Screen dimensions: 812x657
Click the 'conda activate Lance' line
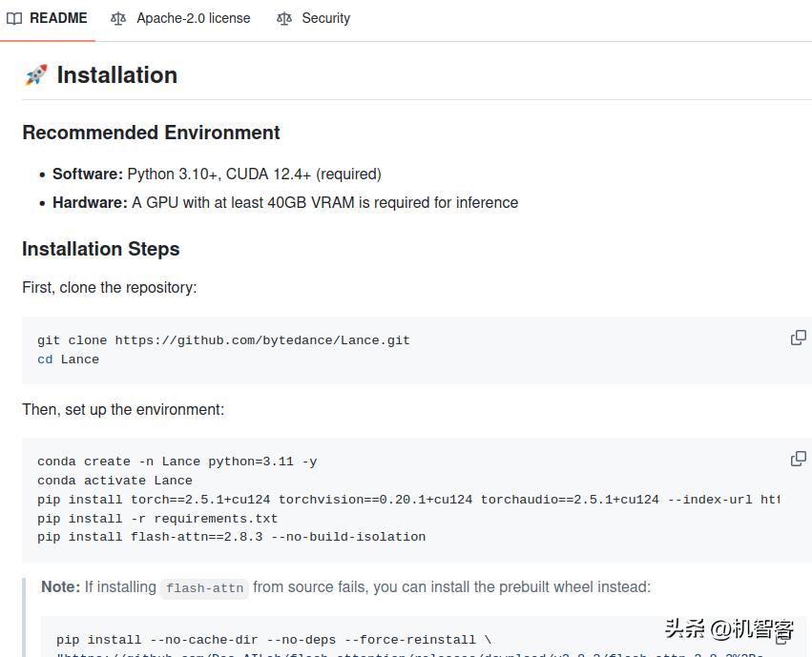point(115,481)
